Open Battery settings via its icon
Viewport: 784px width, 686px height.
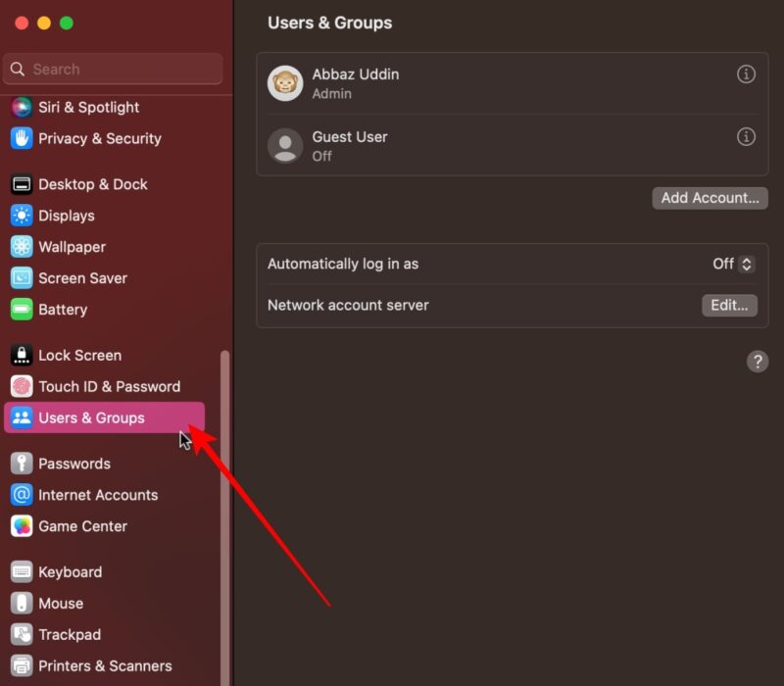coord(22,310)
